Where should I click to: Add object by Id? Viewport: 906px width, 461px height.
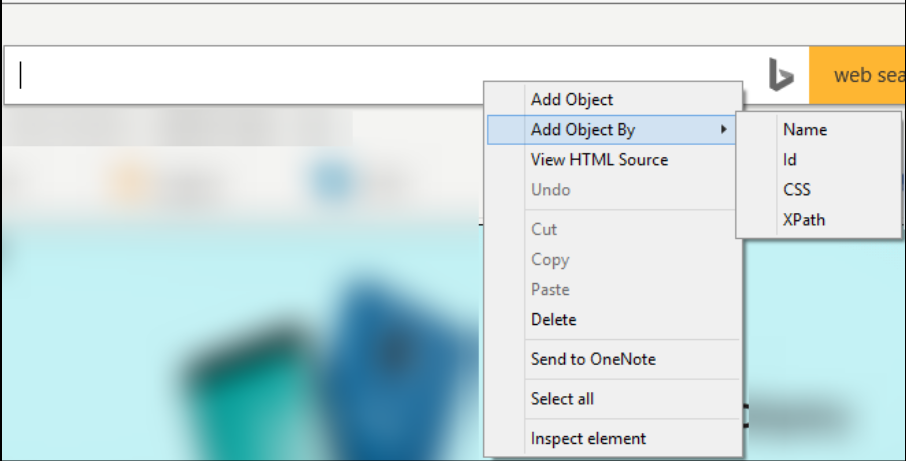click(790, 159)
